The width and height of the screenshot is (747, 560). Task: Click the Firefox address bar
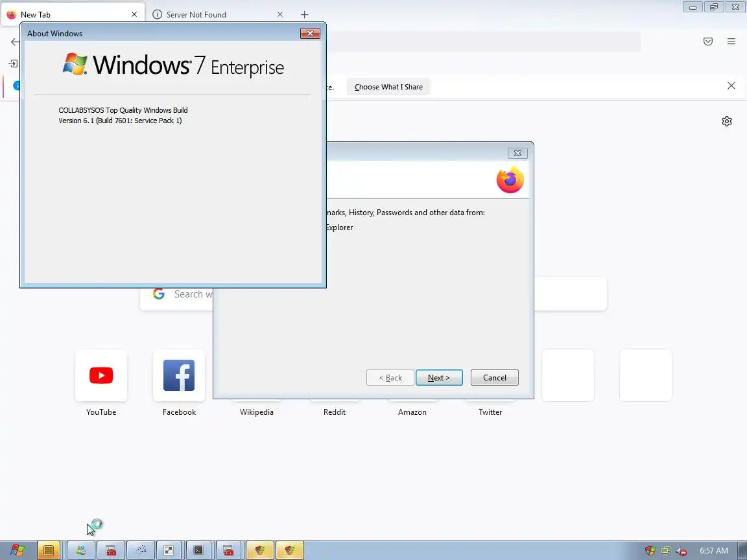(483, 42)
